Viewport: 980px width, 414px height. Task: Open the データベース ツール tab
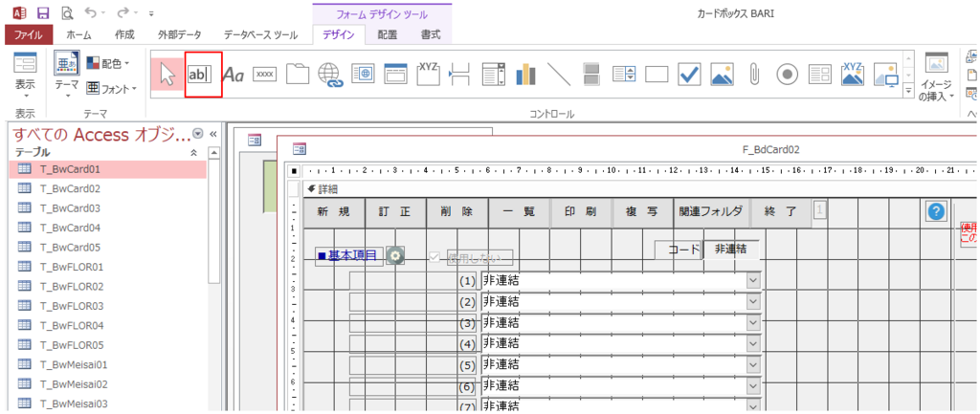tap(260, 35)
